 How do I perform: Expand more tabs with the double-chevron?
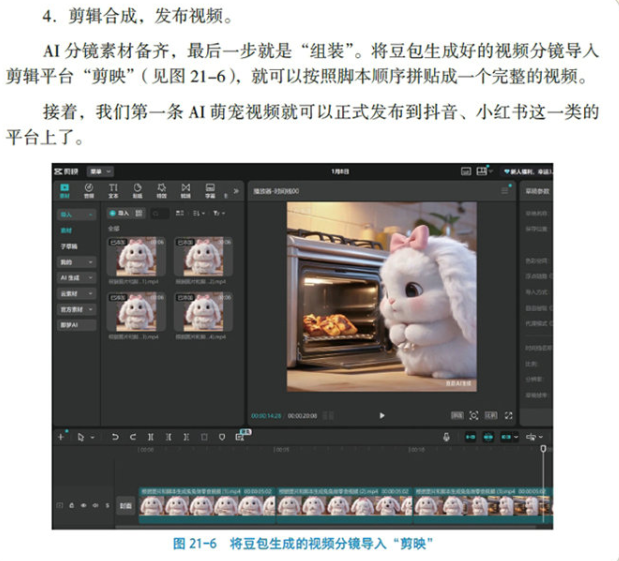pyautogui.click(x=236, y=191)
